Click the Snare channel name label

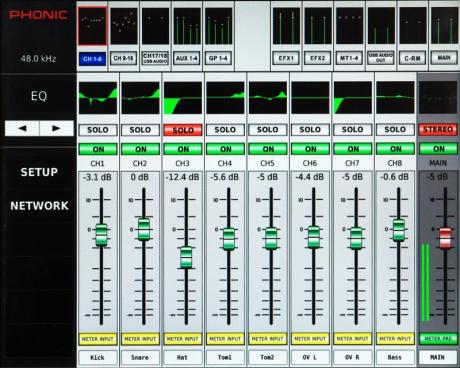(140, 357)
